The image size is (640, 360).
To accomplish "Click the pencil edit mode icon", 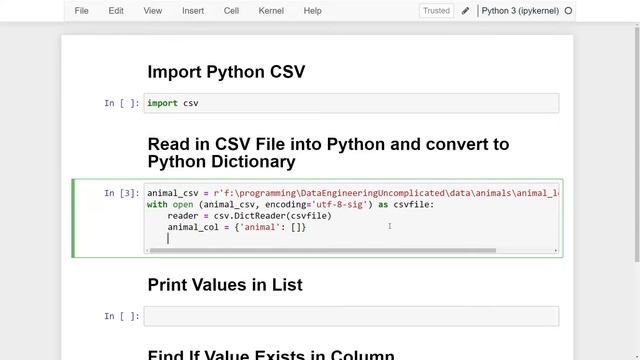I will pos(465,11).
